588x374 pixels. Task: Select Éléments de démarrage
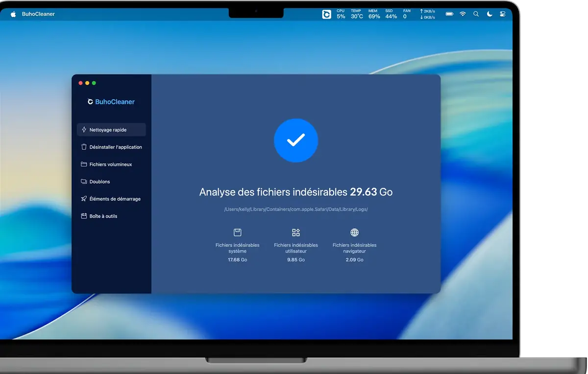pos(111,199)
